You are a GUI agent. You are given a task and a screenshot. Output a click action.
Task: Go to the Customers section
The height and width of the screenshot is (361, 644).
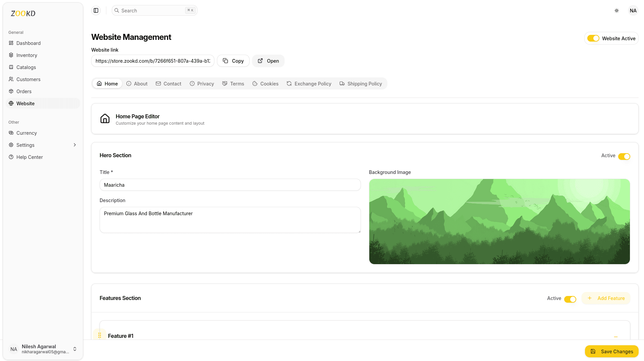(x=28, y=79)
